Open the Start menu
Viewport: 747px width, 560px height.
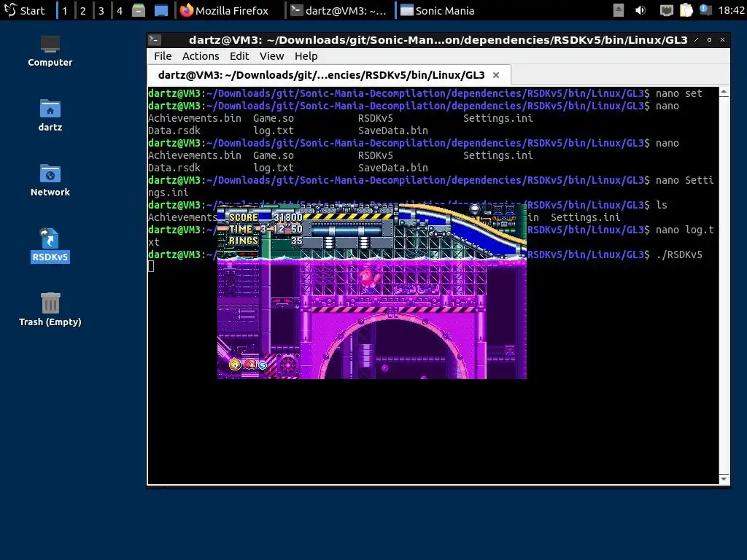point(24,10)
